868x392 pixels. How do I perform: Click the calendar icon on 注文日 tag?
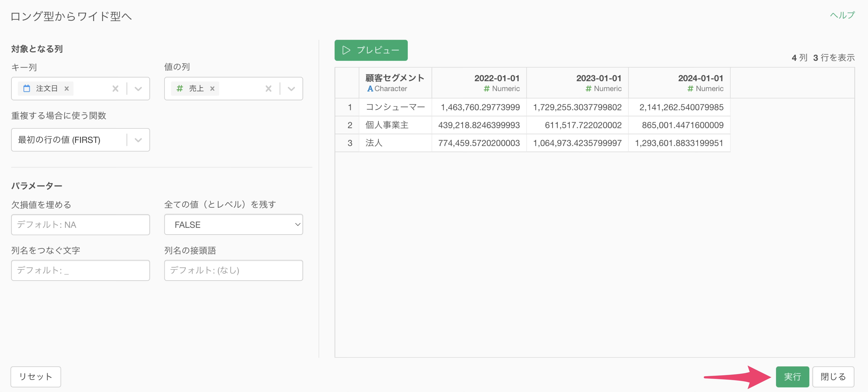[27, 89]
